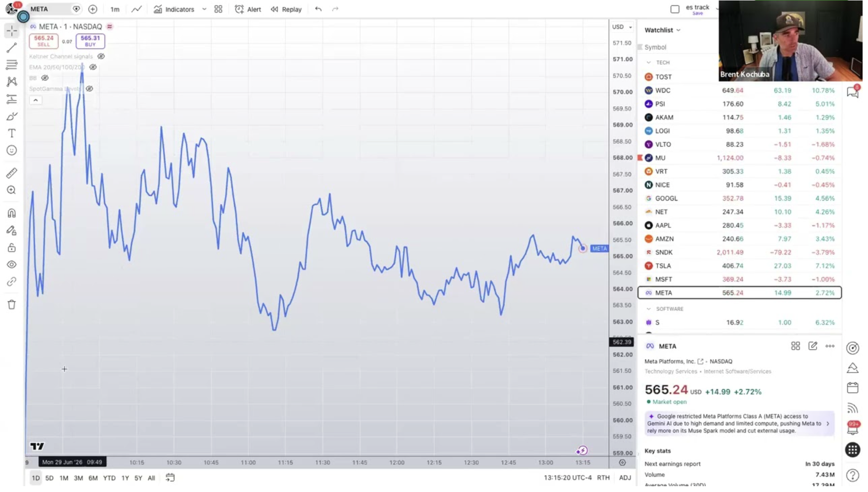Hide all drawings with eye icon
868x492 pixels.
click(12, 265)
